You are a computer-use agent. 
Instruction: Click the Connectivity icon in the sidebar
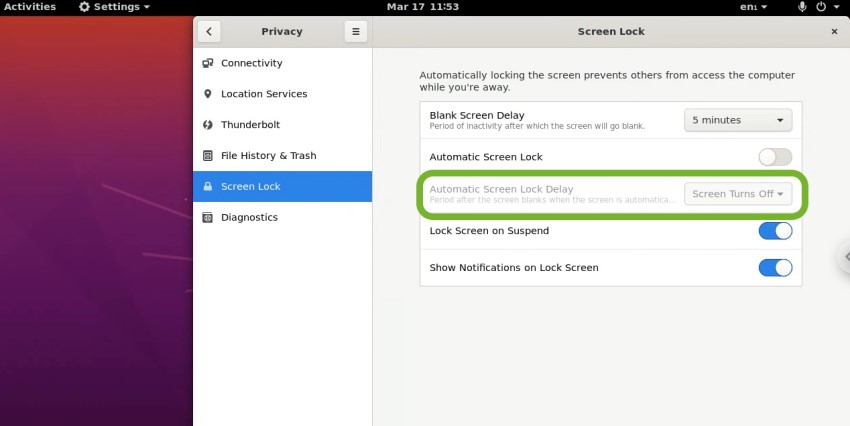coord(208,63)
